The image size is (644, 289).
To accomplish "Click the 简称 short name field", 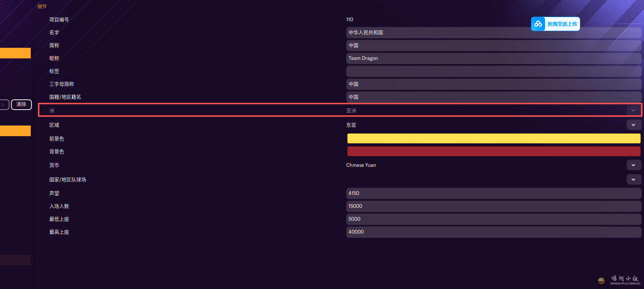I will pos(493,46).
